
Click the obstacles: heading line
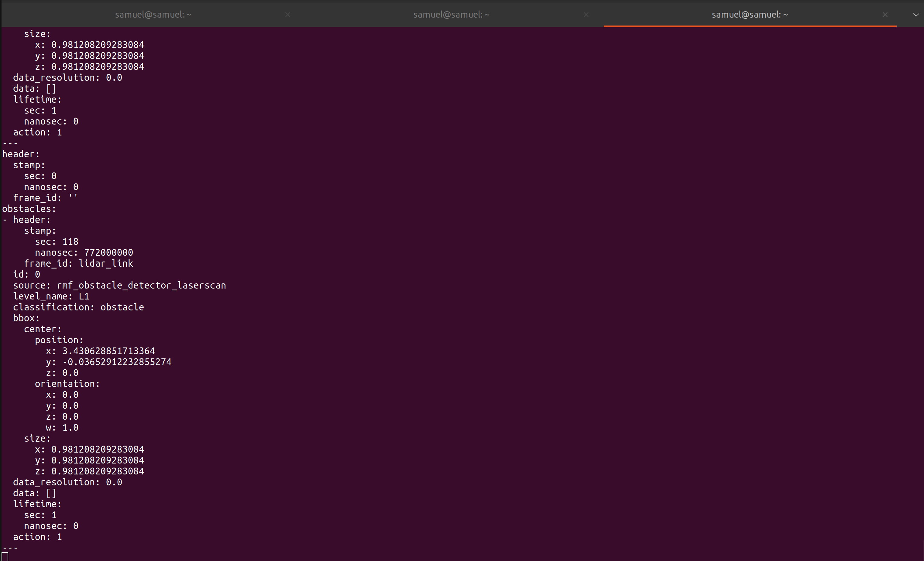tap(29, 208)
